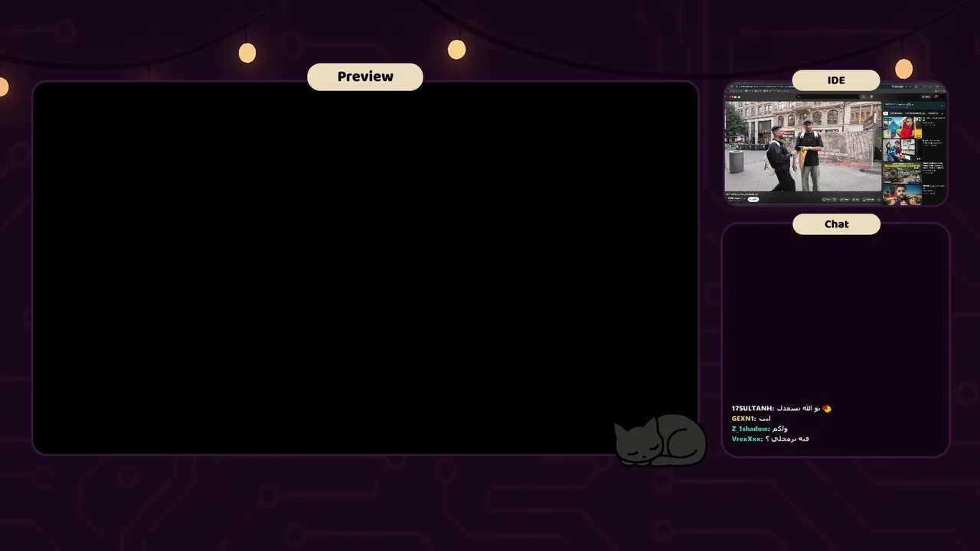Click the Chat panel label
The image size is (980, 551).
point(836,224)
